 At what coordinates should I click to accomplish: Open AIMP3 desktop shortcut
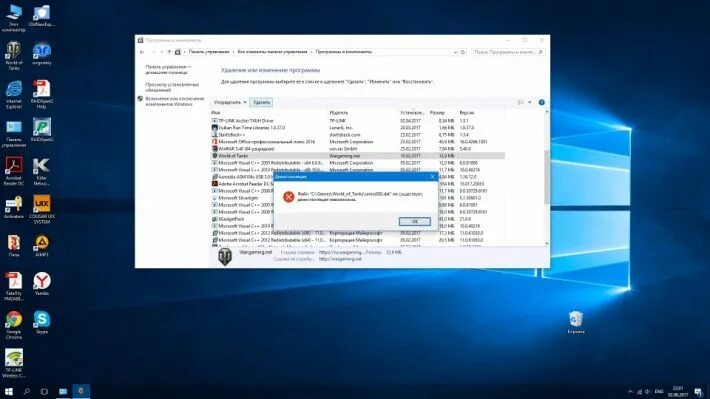42,246
